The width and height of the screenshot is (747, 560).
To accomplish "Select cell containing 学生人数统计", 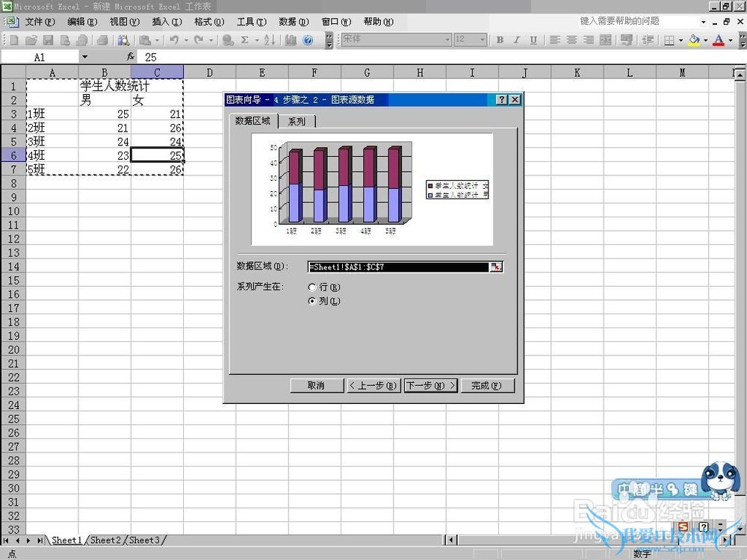I will tap(105, 86).
